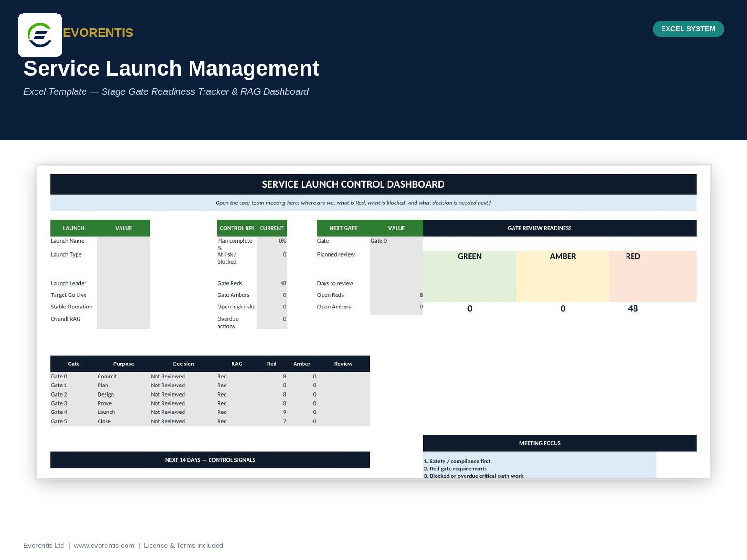Viewport: 747px width, 560px height.
Task: Click the Open Reds label
Action: (331, 295)
